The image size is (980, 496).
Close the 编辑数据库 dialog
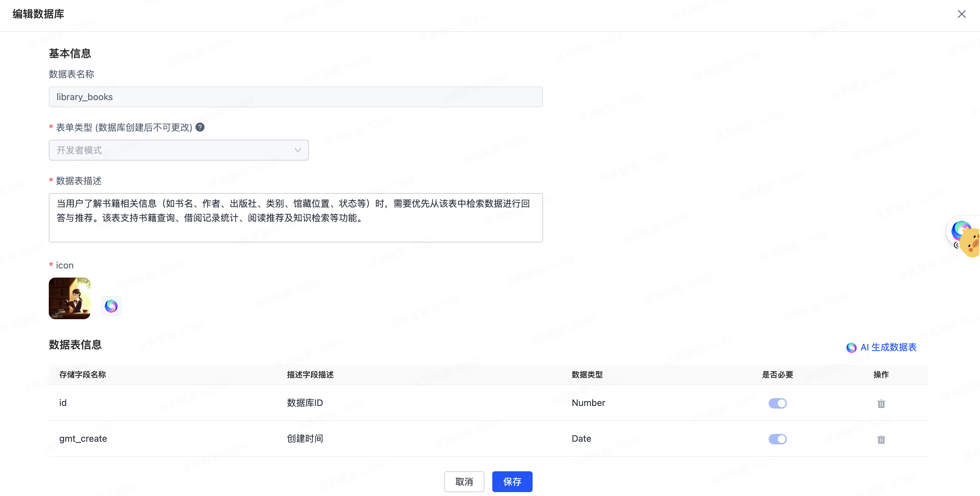point(961,14)
